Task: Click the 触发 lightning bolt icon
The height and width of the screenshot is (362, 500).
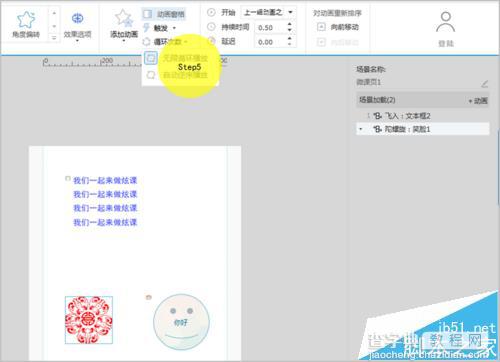Action: pos(146,28)
